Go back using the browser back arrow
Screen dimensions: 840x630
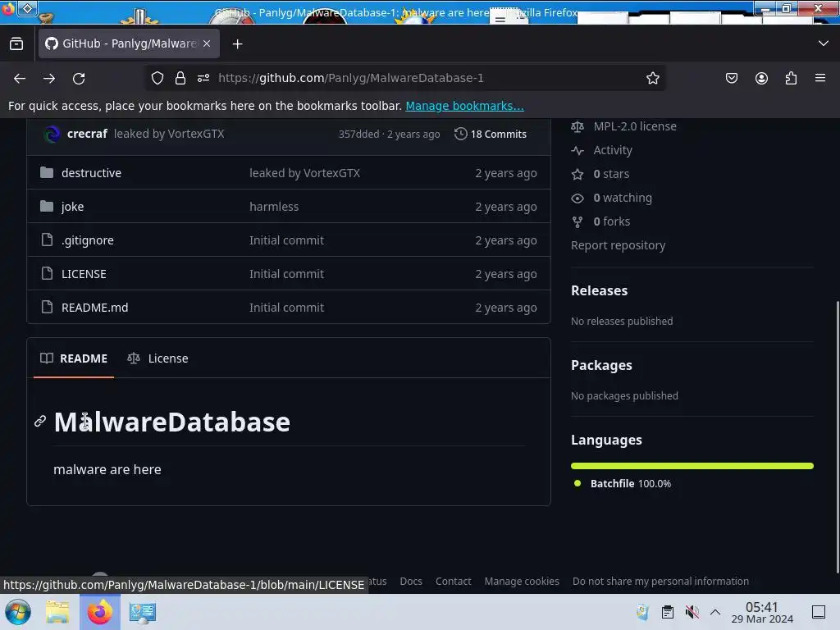coord(20,78)
